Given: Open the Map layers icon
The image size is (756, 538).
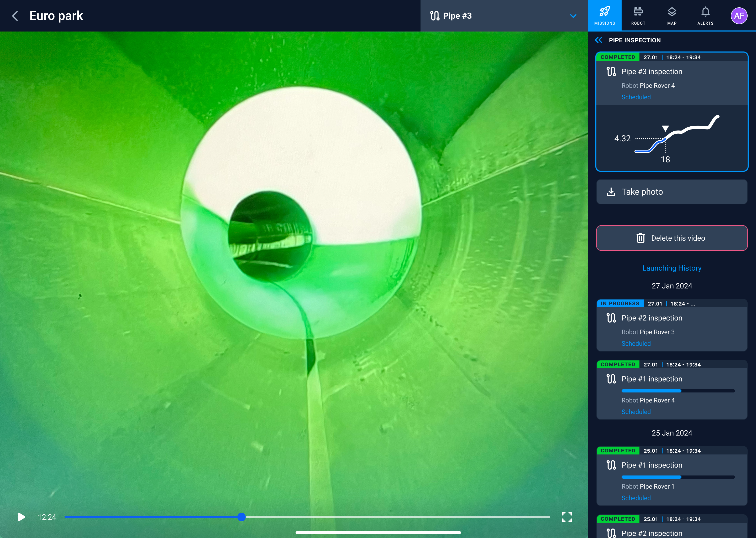Looking at the screenshot, I should pos(671,15).
